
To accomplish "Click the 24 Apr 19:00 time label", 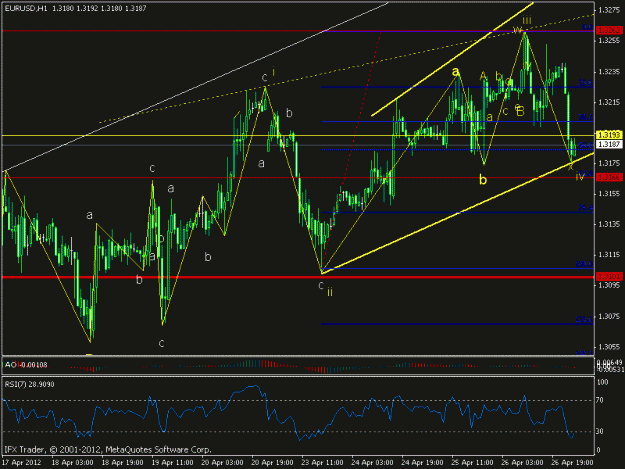I will click(x=422, y=462).
